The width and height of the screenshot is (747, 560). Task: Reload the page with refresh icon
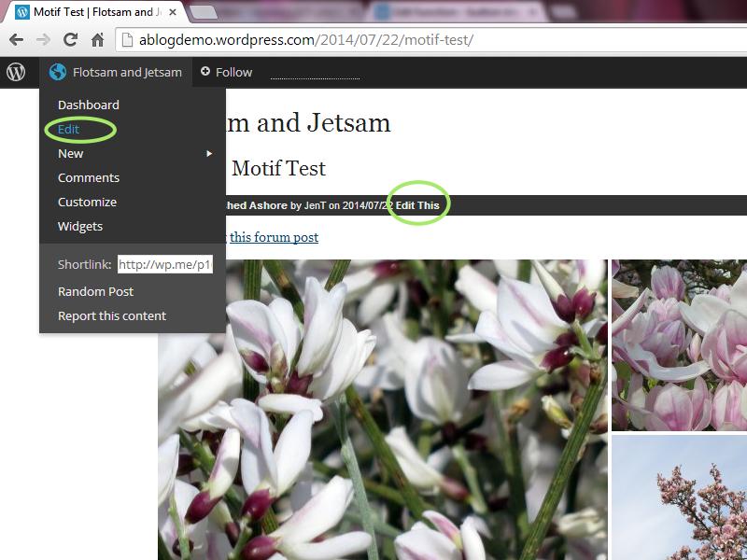(x=70, y=40)
